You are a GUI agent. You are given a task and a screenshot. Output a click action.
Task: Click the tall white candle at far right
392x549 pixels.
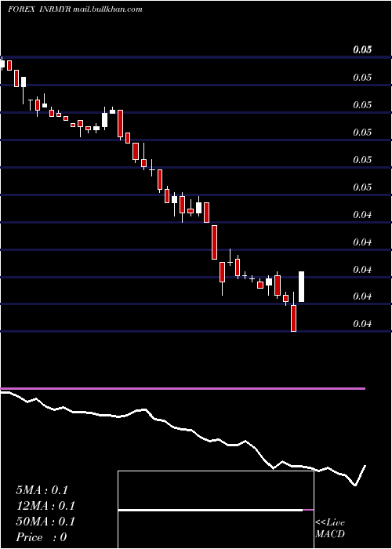301,286
